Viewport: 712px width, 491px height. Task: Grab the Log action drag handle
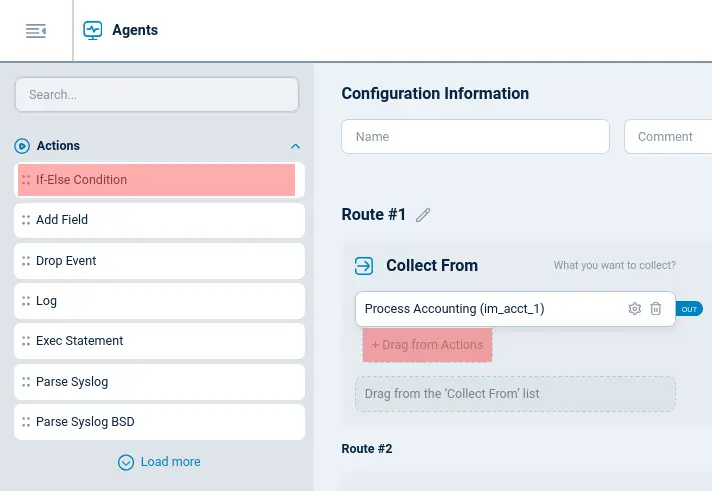click(x=26, y=301)
